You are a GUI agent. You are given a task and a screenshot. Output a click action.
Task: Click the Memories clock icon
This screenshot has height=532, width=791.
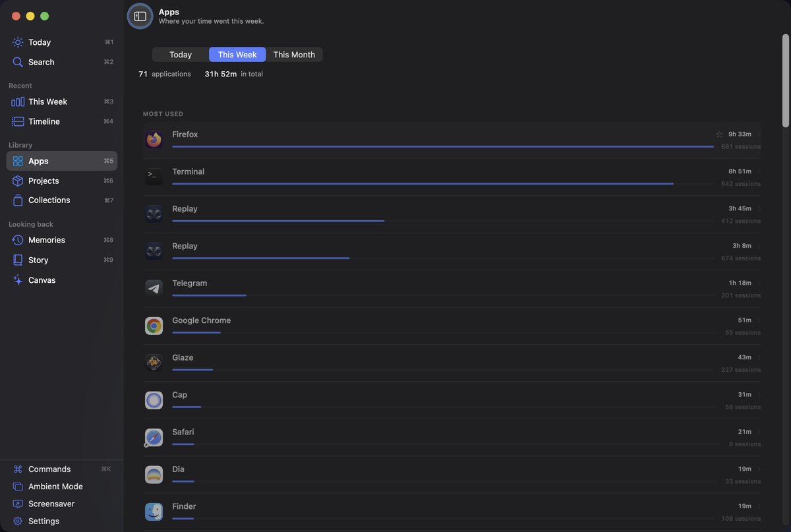click(x=18, y=240)
